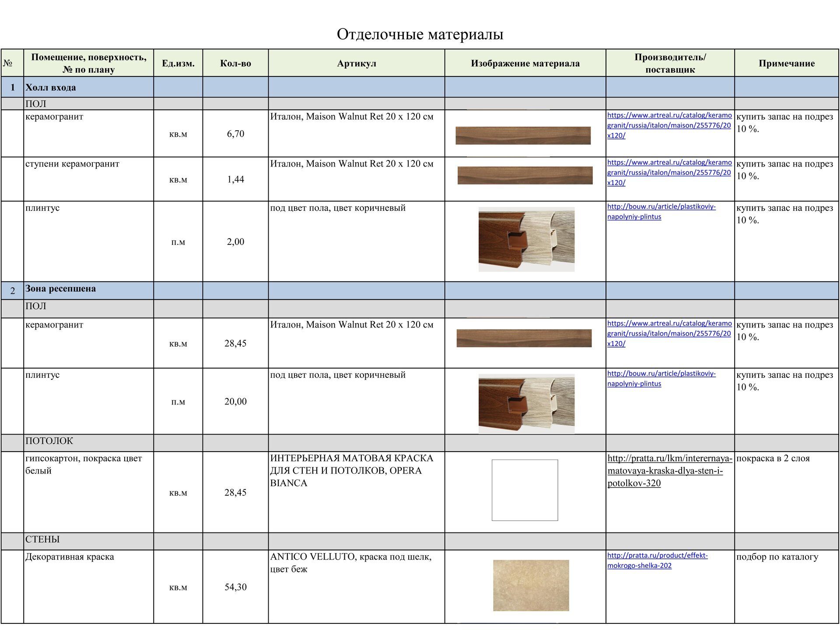Viewport: 840px width, 630px height.
Task: Select 'Декоративная краска' cell
Action: (x=89, y=587)
